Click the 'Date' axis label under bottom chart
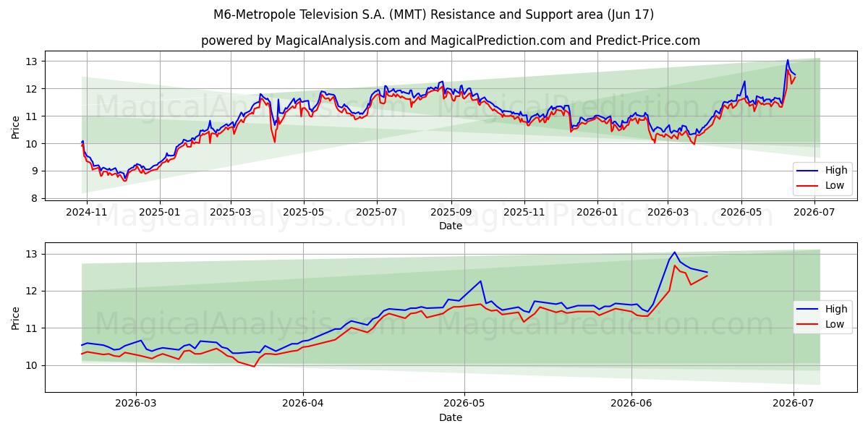This screenshot has height=434, width=868. [451, 417]
